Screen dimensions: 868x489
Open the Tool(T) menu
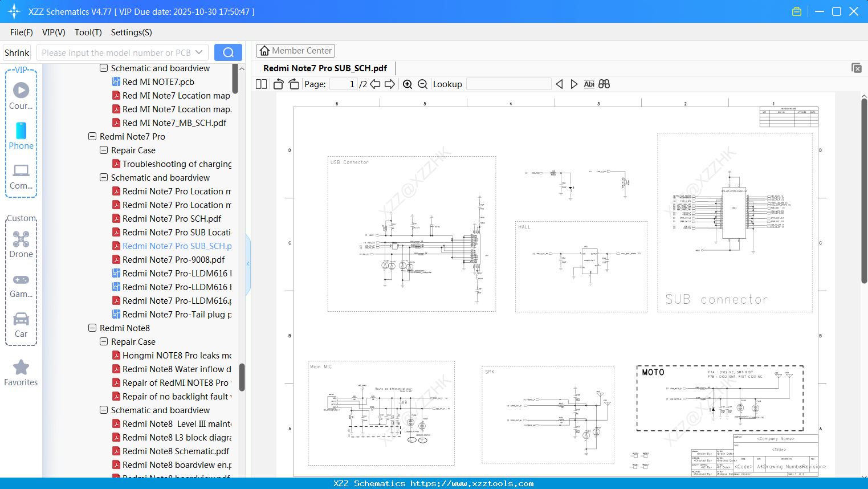coord(88,32)
